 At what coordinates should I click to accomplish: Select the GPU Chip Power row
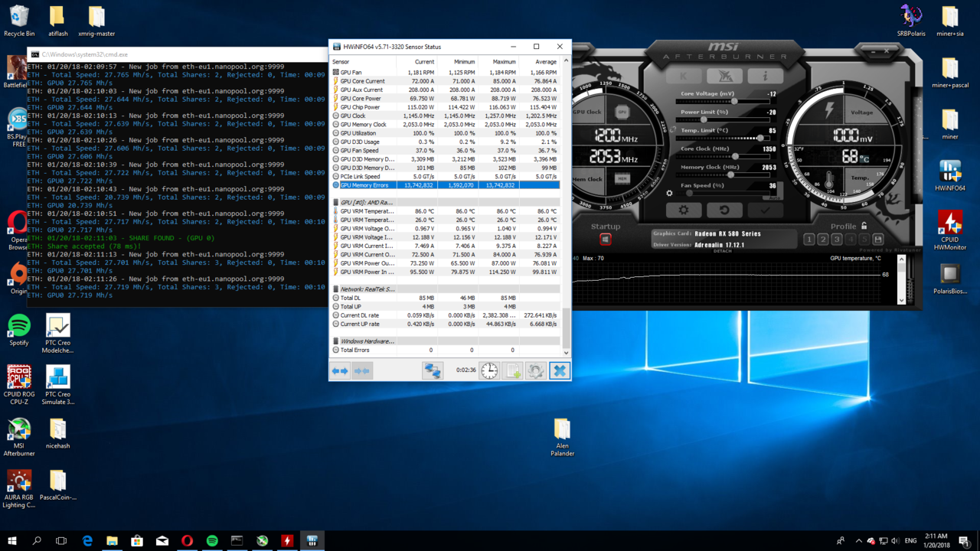[446, 107]
